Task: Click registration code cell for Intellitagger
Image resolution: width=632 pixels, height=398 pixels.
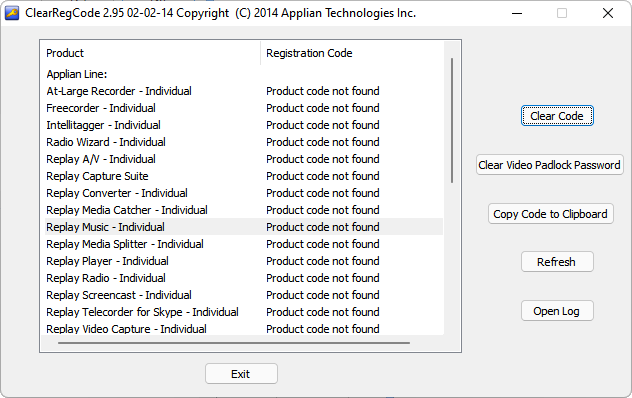Action: 323,125
